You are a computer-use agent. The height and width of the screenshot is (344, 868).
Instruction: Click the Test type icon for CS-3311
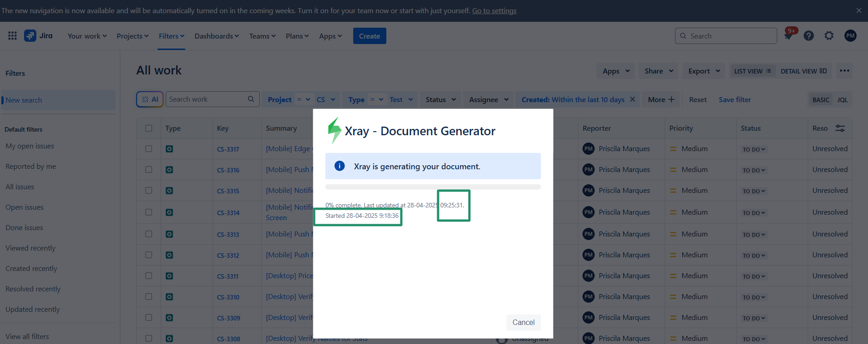pos(169,276)
